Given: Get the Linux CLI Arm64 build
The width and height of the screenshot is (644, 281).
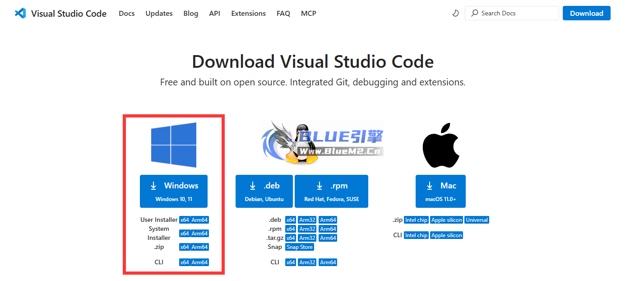Looking at the screenshot, I should coord(328,262).
